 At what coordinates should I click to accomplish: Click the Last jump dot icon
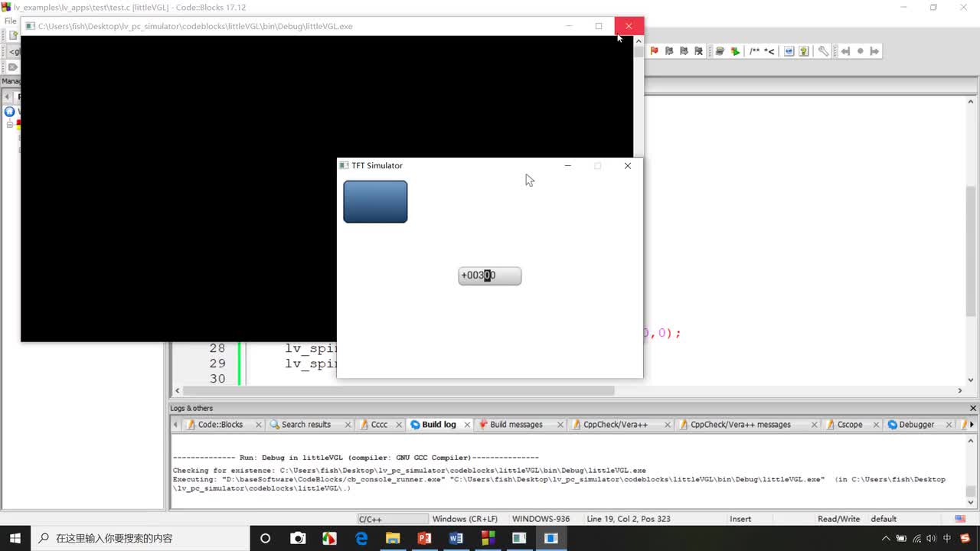pyautogui.click(x=860, y=51)
